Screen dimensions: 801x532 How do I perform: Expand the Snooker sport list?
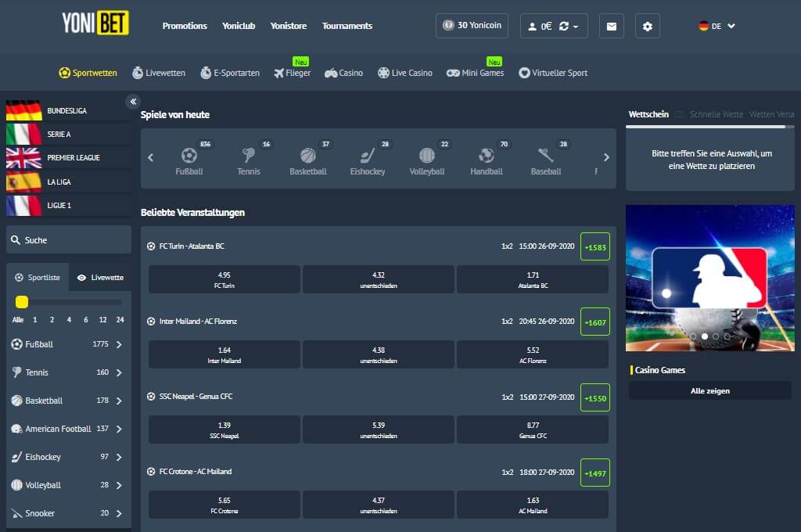[x=119, y=513]
